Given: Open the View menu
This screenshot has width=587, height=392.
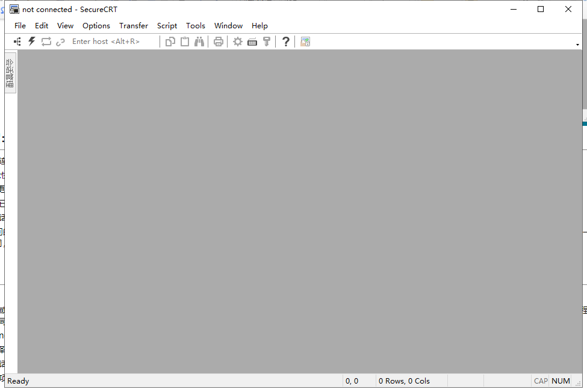Looking at the screenshot, I should pos(65,25).
